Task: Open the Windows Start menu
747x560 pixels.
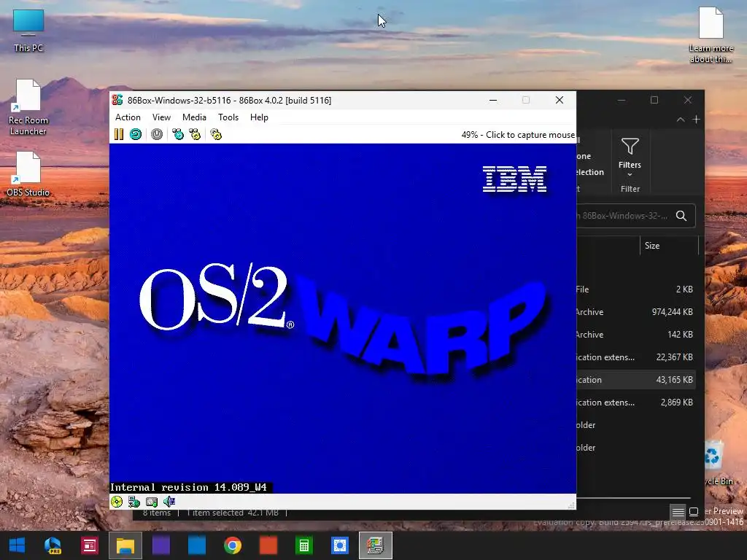Action: coord(18,545)
